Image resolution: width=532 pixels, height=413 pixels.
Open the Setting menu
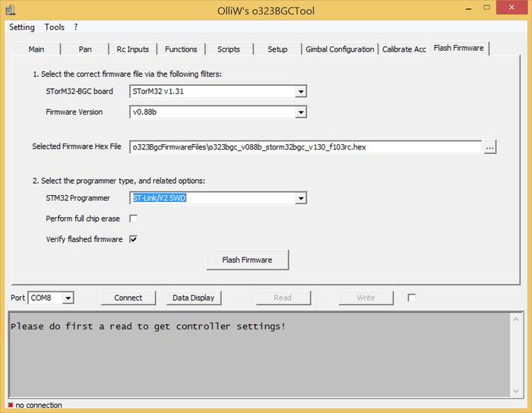coord(22,27)
